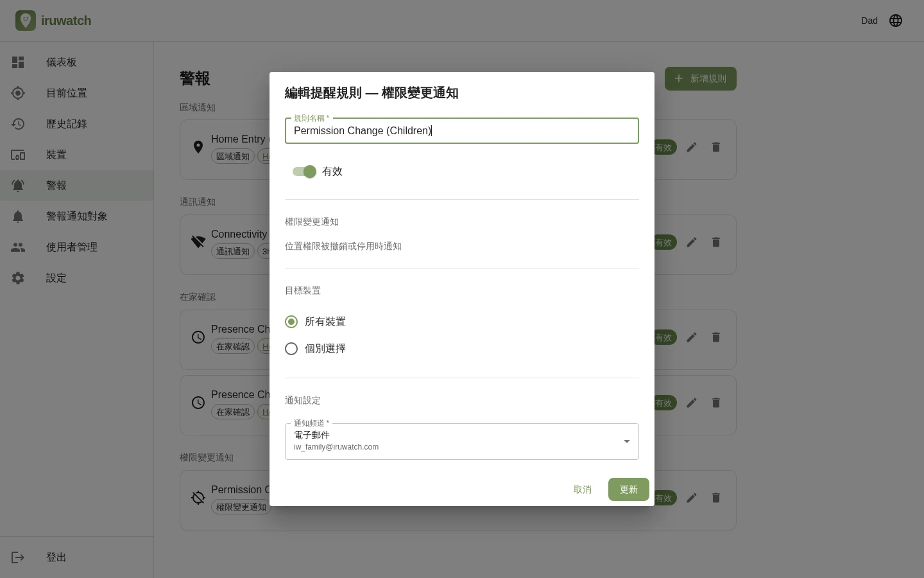The width and height of the screenshot is (924, 578).
Task: Open the language globe menu
Action: (x=896, y=21)
